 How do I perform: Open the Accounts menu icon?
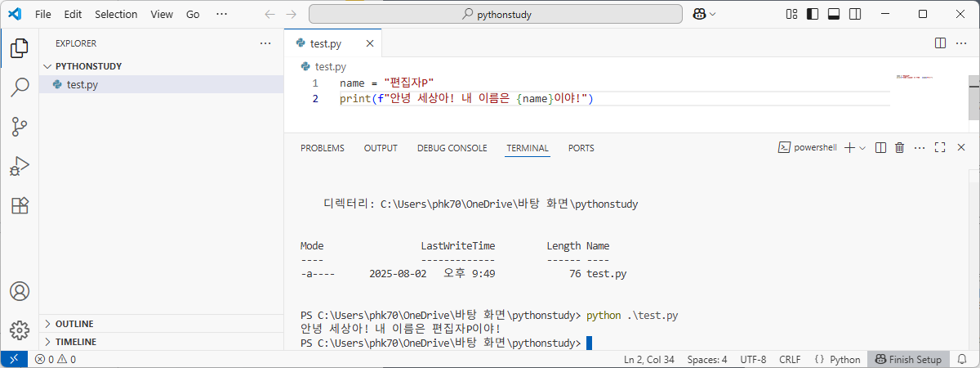[20, 291]
